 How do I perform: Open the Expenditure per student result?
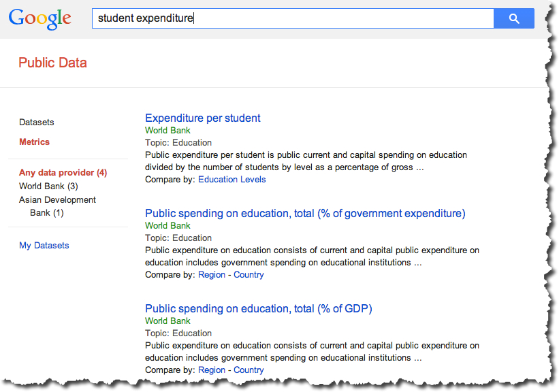(203, 118)
